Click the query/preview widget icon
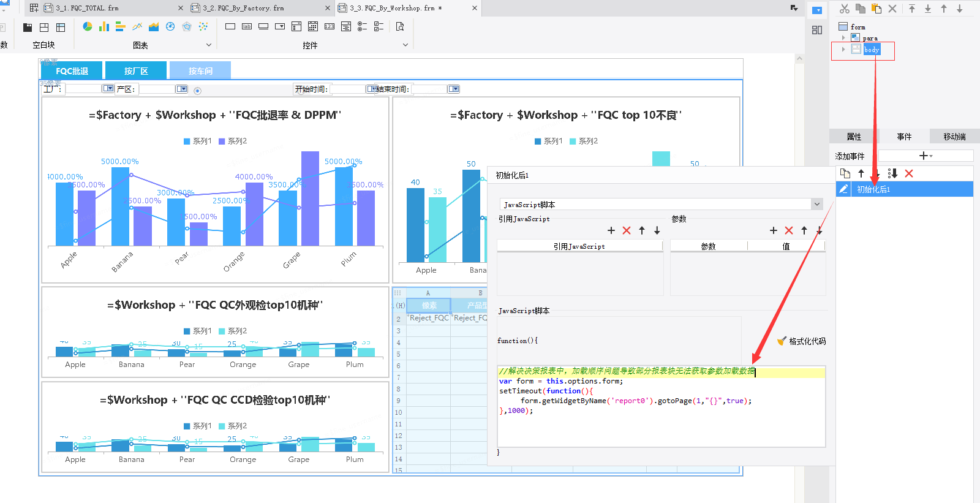This screenshot has width=980, height=503. [x=400, y=26]
